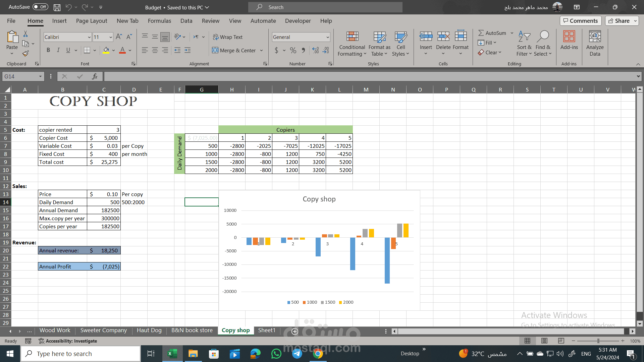
Task: Expand the formula bar chevron
Action: coord(638,76)
